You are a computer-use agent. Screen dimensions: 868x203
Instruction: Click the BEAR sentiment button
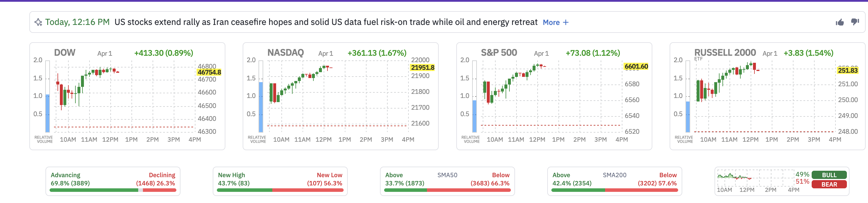click(x=829, y=185)
